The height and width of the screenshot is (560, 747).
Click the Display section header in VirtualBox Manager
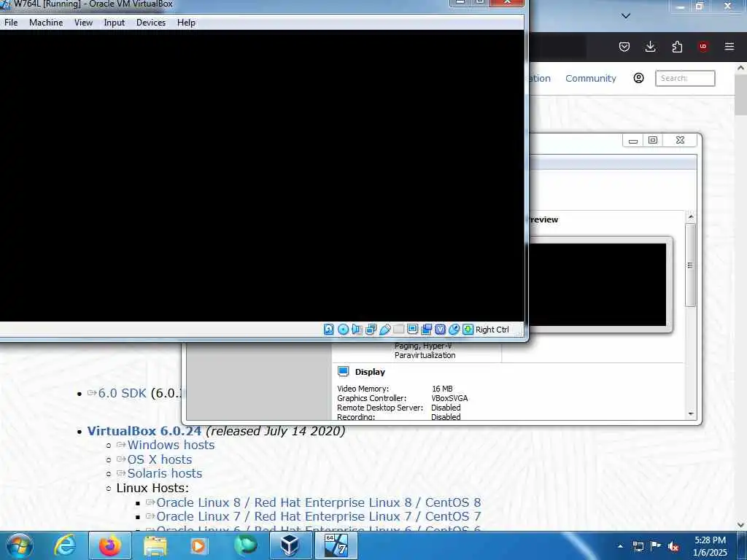(370, 372)
